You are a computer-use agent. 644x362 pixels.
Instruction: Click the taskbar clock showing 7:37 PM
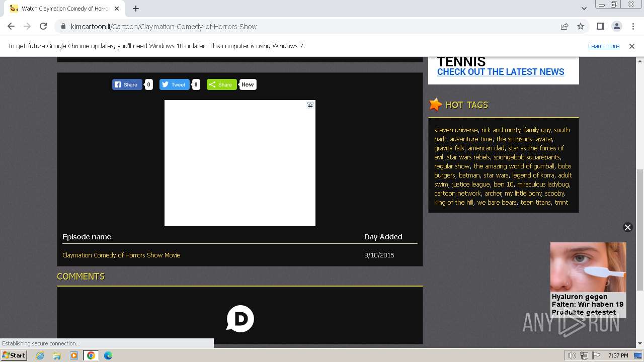pos(618,355)
